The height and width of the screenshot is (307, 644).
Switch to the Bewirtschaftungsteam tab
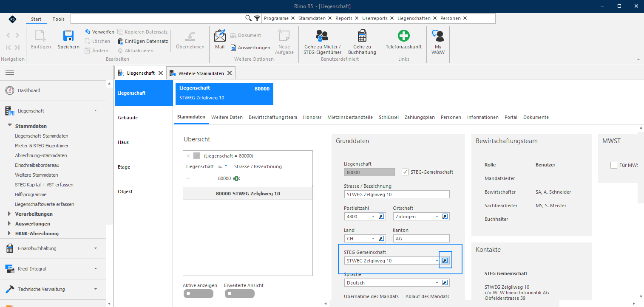click(273, 117)
